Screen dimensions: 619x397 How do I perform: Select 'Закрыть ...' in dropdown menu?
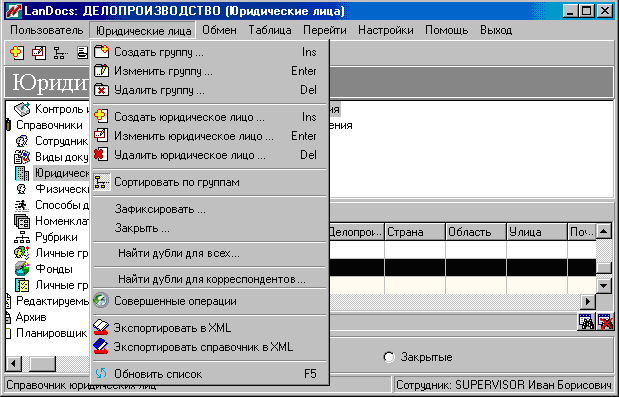click(210, 228)
